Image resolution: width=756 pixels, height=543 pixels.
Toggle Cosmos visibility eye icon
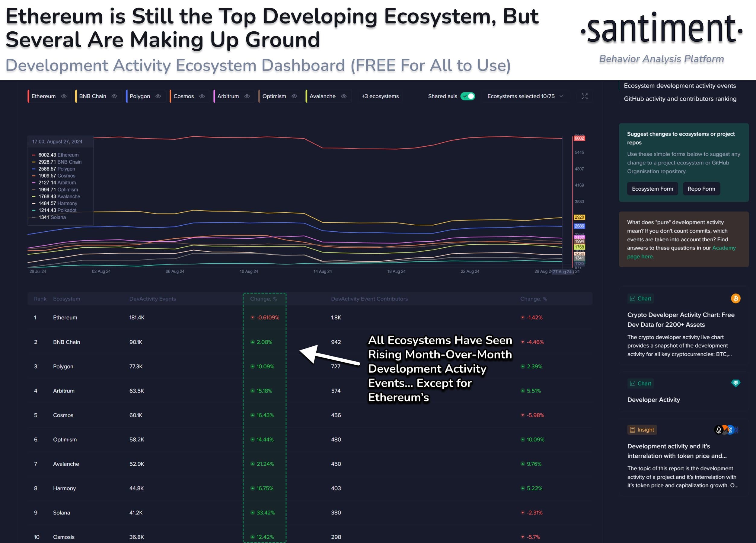pyautogui.click(x=202, y=96)
